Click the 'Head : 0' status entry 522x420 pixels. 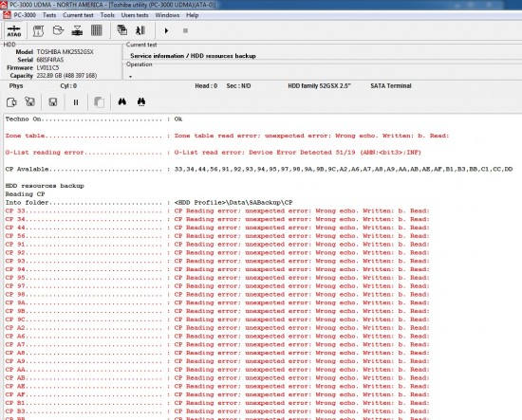206,85
